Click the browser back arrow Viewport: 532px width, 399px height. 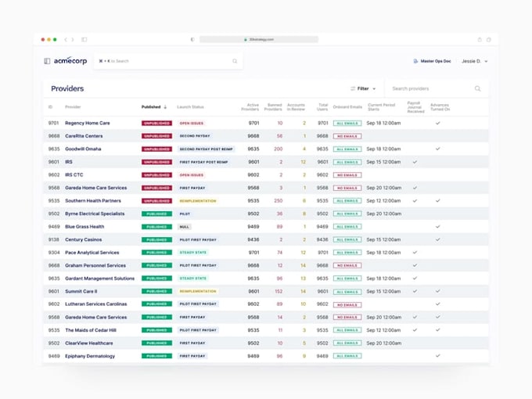pos(66,40)
